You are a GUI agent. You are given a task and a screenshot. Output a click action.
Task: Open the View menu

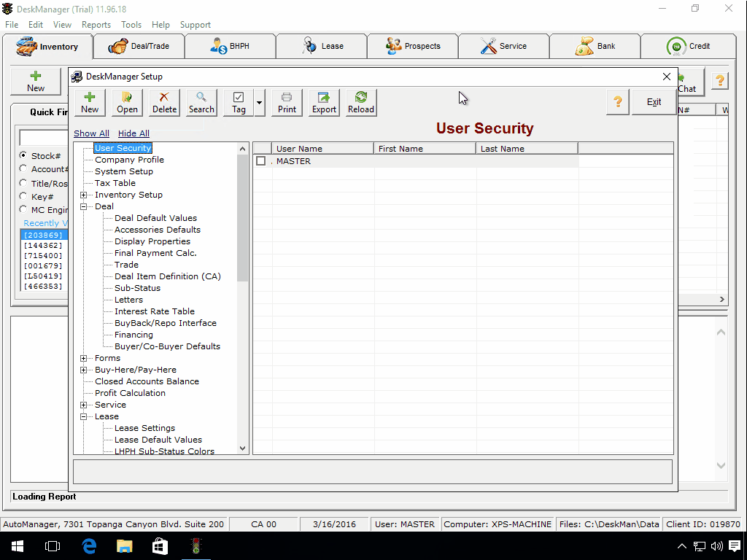pyautogui.click(x=62, y=25)
